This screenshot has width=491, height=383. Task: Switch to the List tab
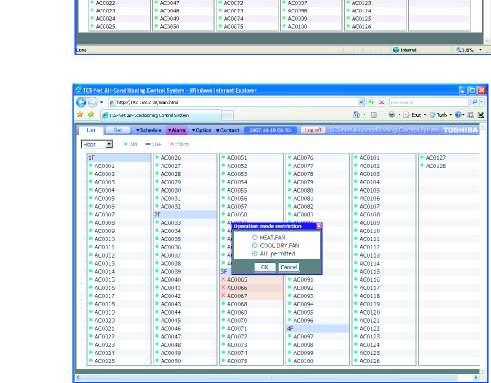91,130
